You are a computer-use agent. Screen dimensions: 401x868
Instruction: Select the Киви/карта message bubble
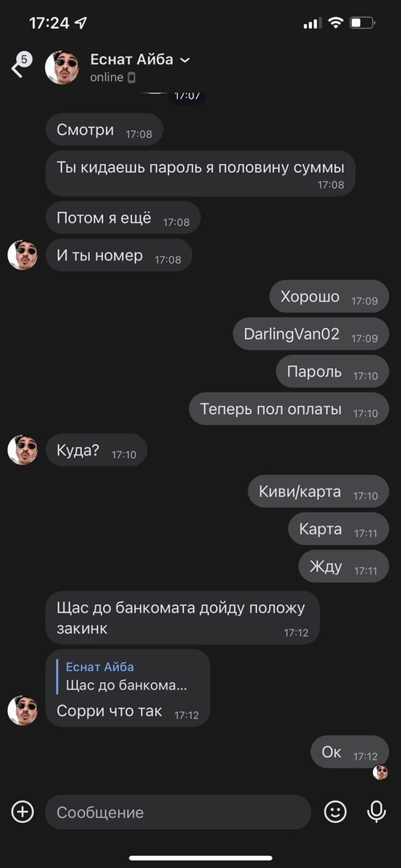pos(318,492)
